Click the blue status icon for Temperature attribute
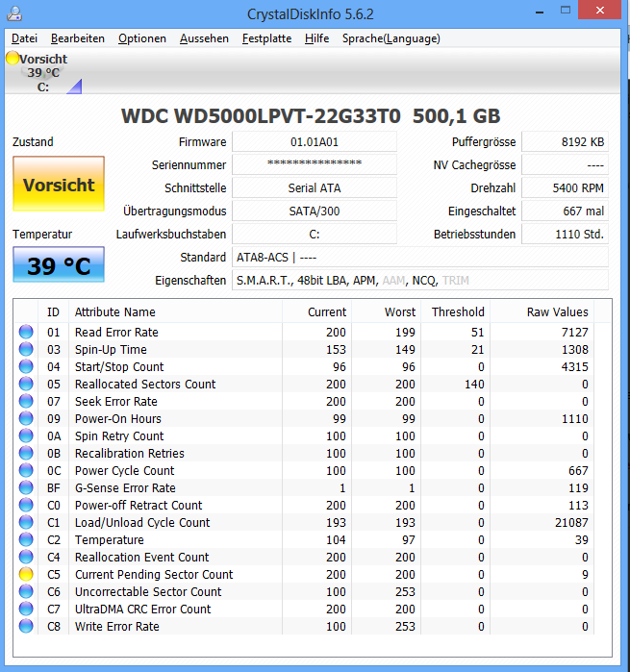Image resolution: width=630 pixels, height=672 pixels. tap(26, 539)
